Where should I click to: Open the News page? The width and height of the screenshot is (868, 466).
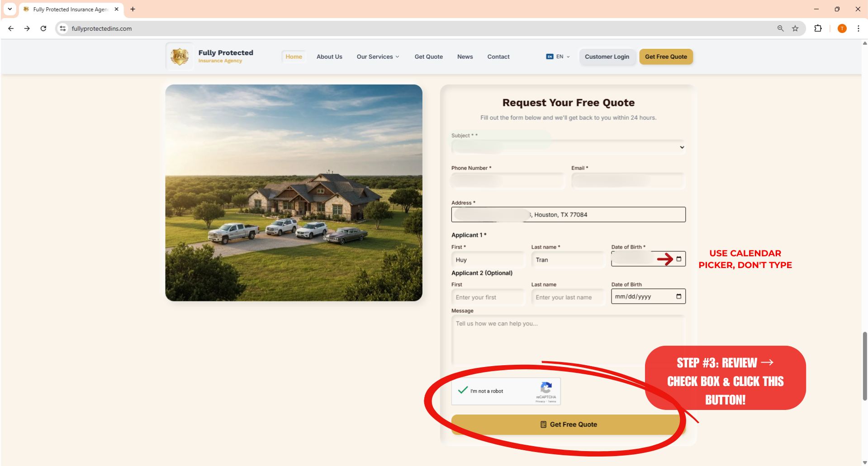pyautogui.click(x=465, y=56)
